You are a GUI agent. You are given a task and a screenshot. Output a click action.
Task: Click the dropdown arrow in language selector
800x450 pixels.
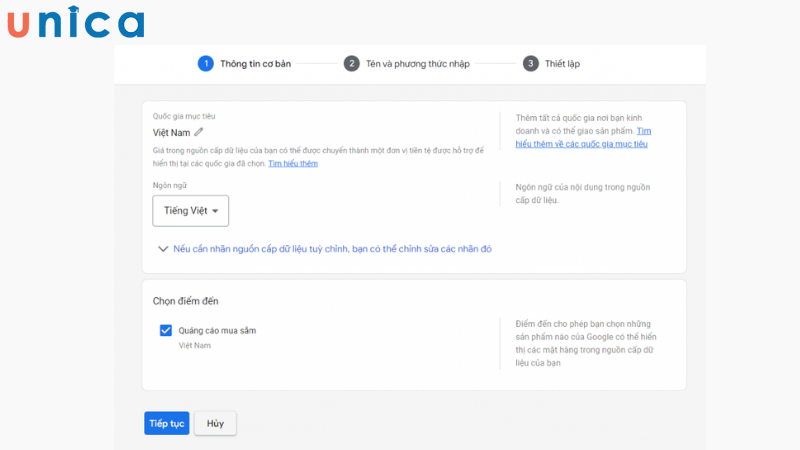(x=215, y=211)
